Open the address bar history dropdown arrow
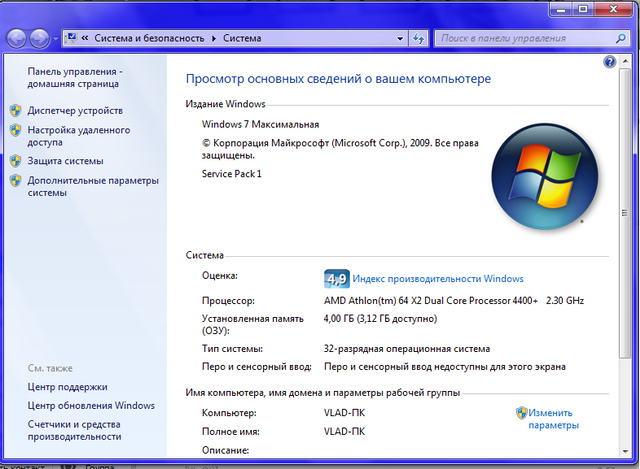The image size is (640, 469). tap(400, 39)
